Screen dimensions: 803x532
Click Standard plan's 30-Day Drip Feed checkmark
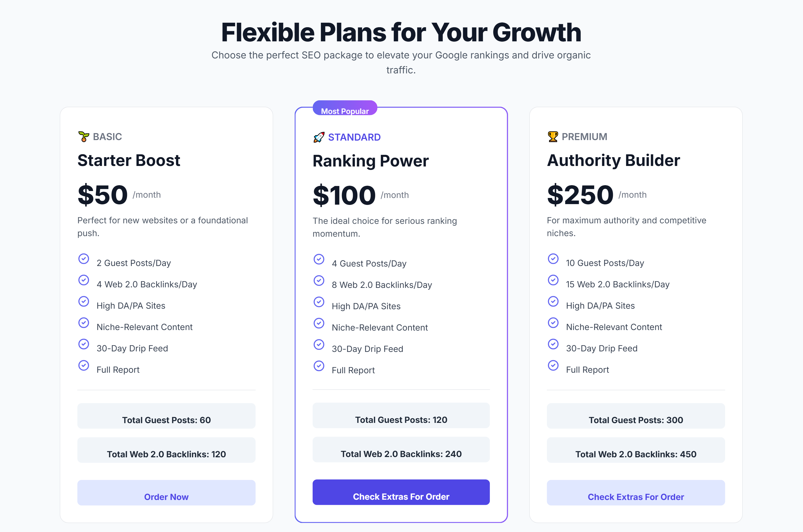pyautogui.click(x=319, y=345)
